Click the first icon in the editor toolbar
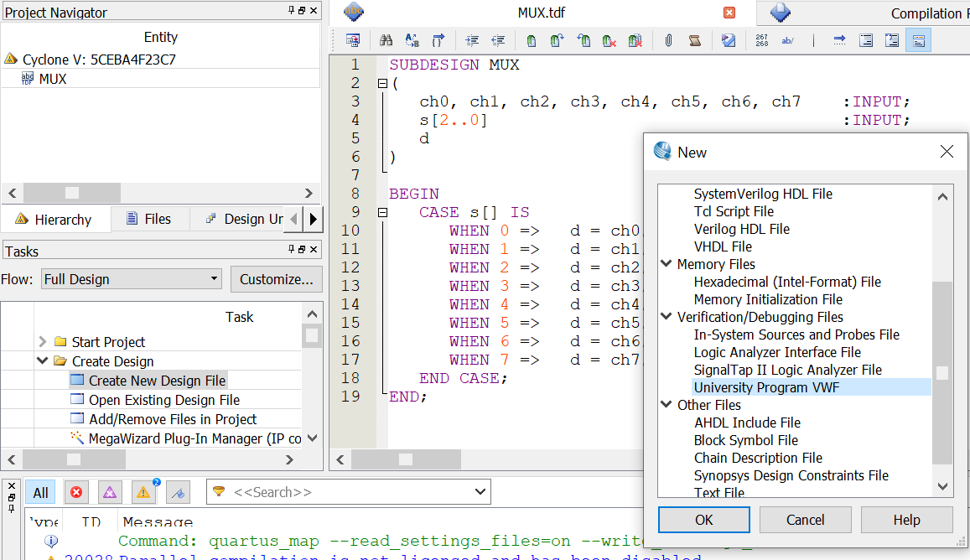Screen dimensions: 970x560 (x=353, y=41)
